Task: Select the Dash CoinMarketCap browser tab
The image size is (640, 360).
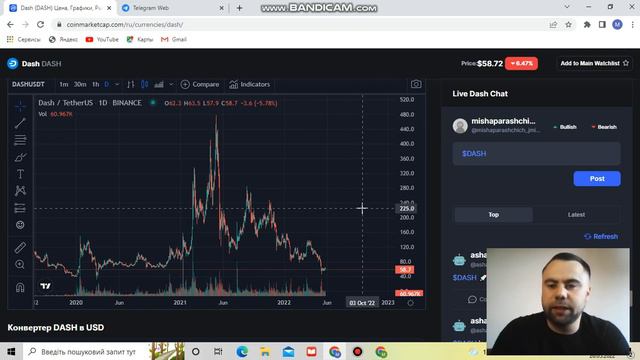Action: tap(60, 8)
